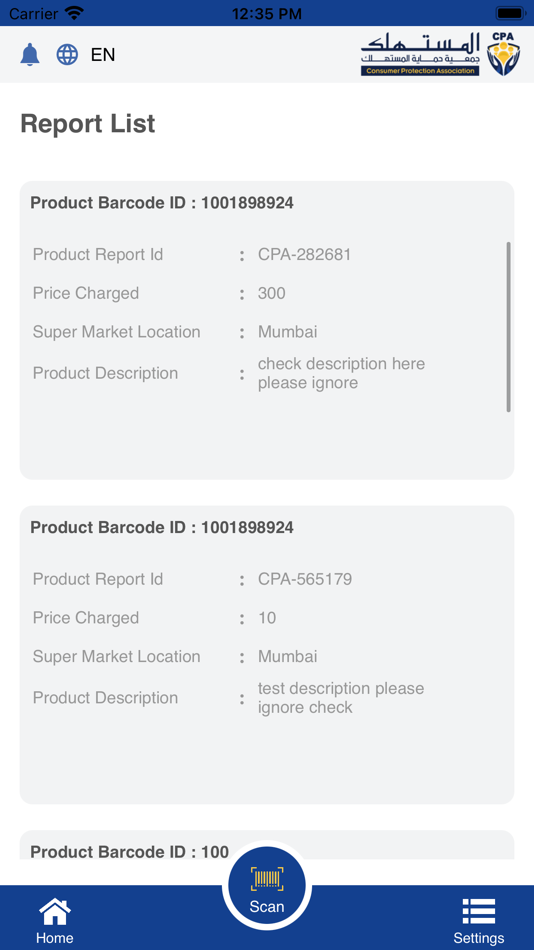
Task: Click the globe language icon
Action: click(x=67, y=55)
